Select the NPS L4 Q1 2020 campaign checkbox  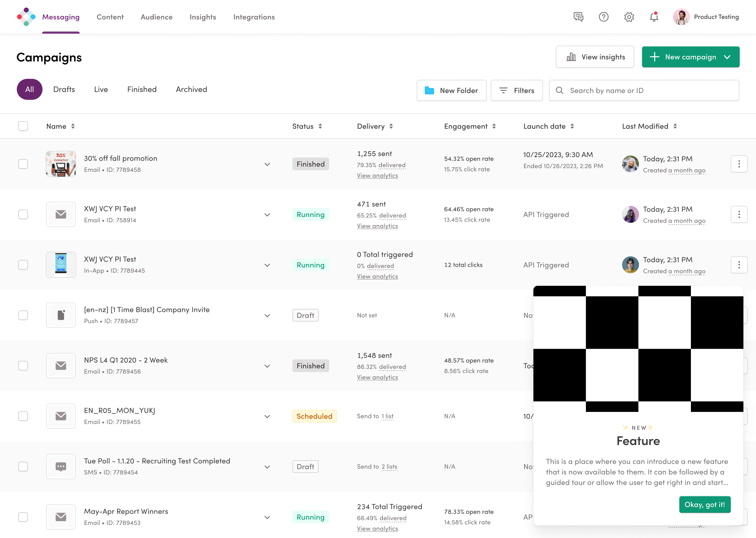23,366
